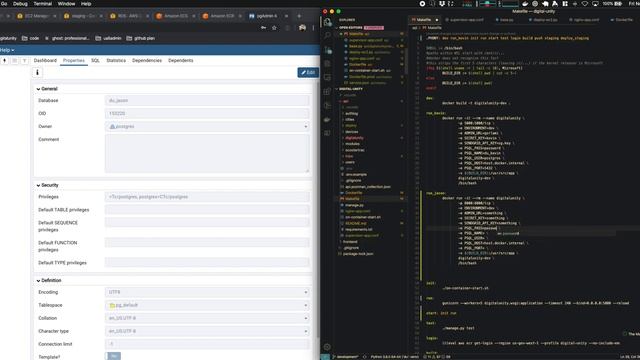Collapse the Definition section
Viewport: 640px width, 360px height.
49,280
